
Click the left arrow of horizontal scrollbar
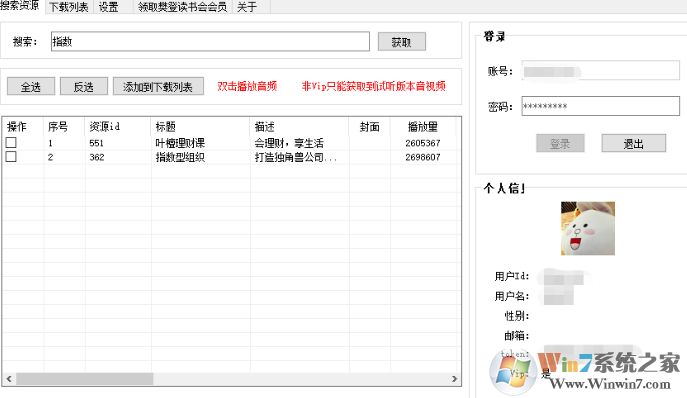point(9,379)
